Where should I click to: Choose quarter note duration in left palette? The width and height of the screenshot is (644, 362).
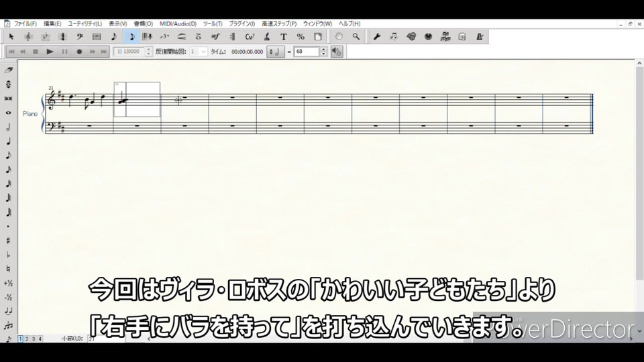point(8,141)
